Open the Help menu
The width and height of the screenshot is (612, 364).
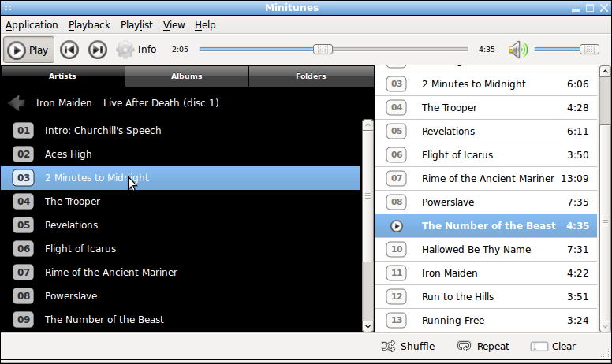coord(205,25)
